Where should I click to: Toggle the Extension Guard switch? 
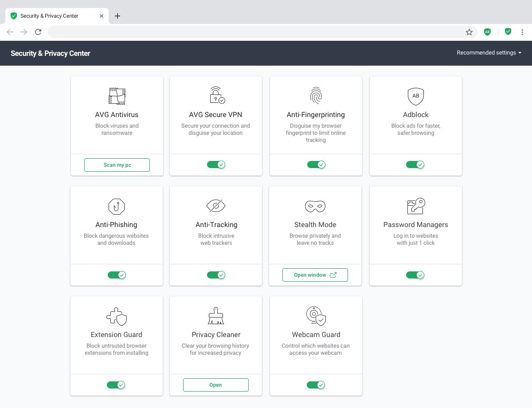click(x=116, y=385)
